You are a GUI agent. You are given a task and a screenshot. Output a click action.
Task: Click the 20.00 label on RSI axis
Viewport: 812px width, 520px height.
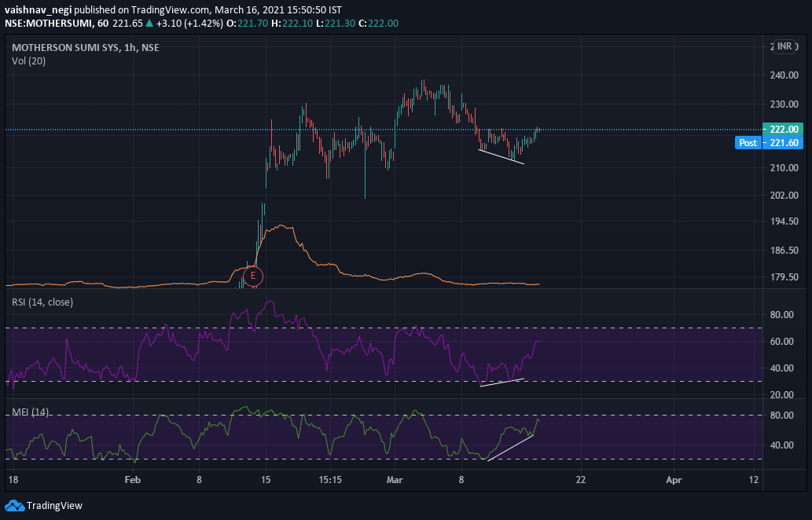(781, 395)
